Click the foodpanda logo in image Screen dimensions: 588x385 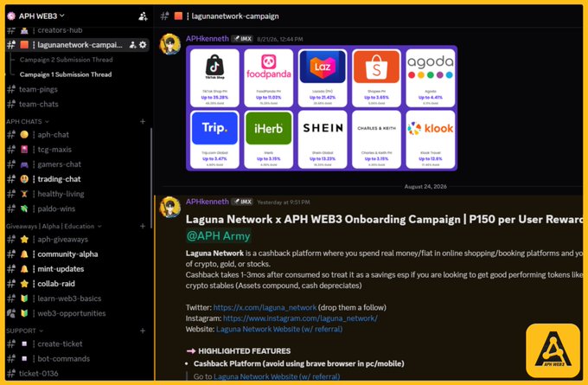pyautogui.click(x=269, y=67)
